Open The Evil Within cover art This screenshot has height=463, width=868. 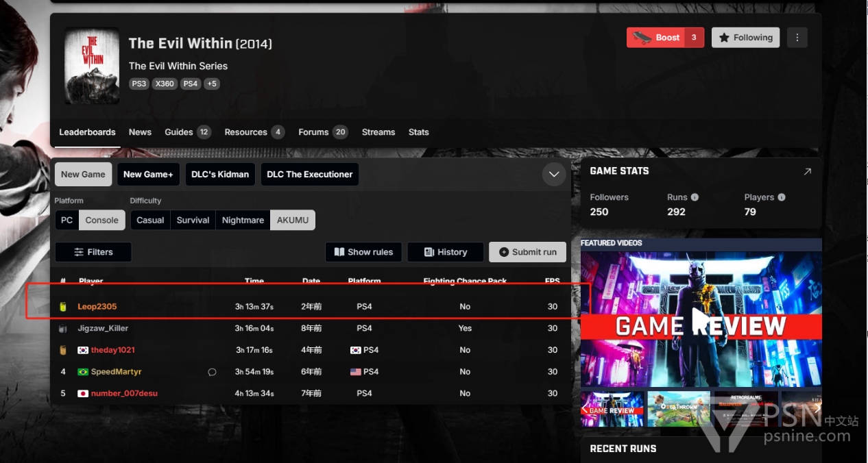pos(92,66)
